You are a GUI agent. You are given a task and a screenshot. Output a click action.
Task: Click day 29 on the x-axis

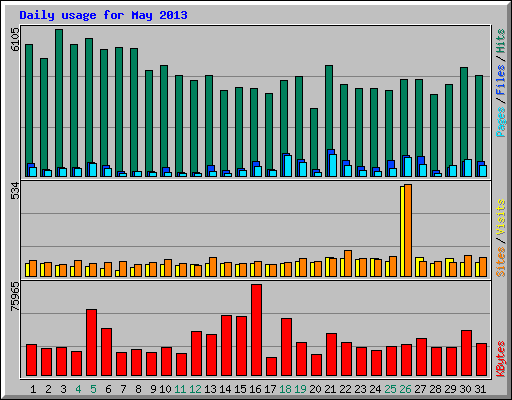click(x=450, y=389)
